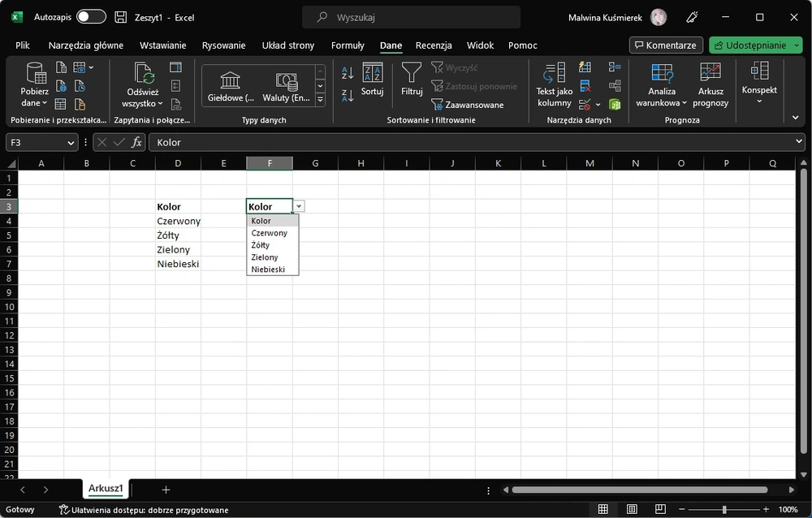Open the Udostępnianie dropdown arrow
Image resolution: width=812 pixels, height=518 pixels.
(x=797, y=45)
